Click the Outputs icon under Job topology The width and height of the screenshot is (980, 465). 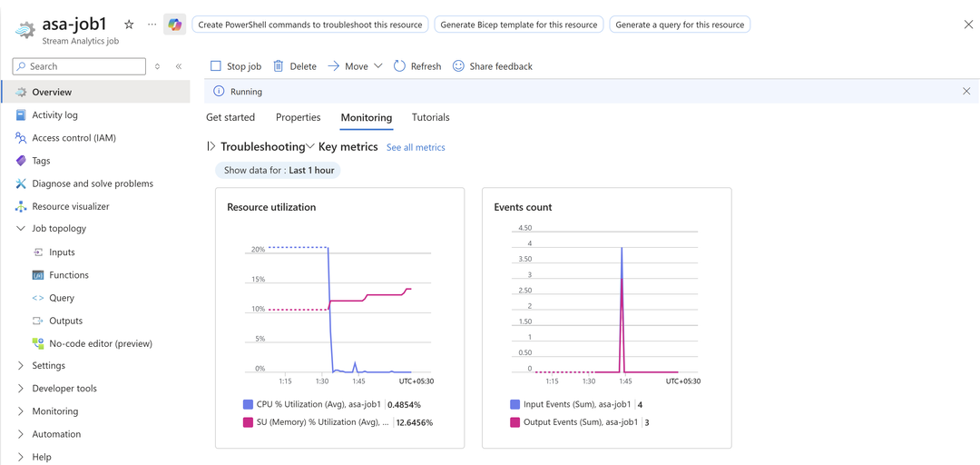pos(37,321)
